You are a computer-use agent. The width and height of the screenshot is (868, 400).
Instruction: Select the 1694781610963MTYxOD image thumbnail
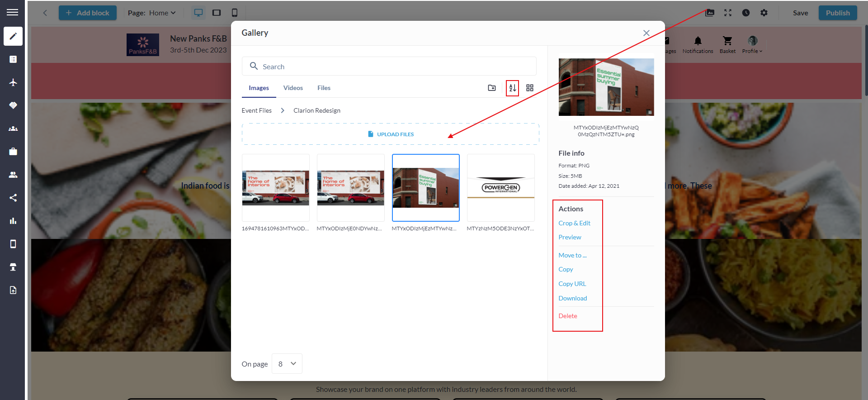point(276,188)
